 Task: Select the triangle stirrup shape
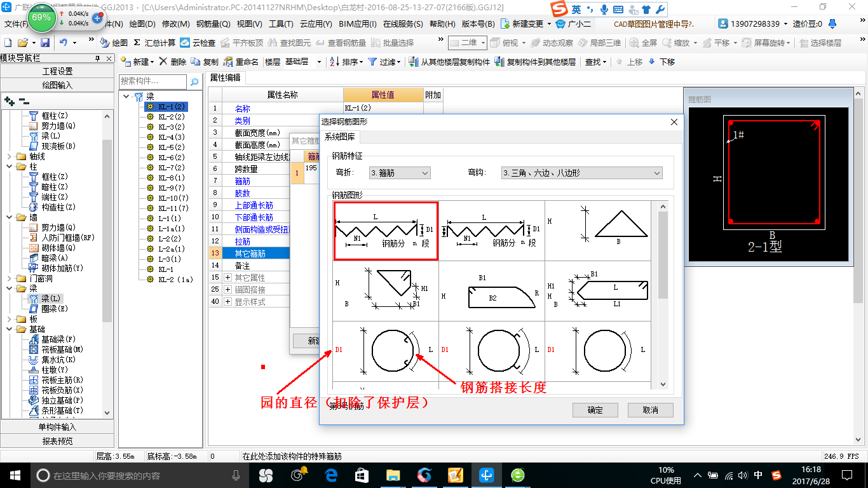[x=597, y=231]
